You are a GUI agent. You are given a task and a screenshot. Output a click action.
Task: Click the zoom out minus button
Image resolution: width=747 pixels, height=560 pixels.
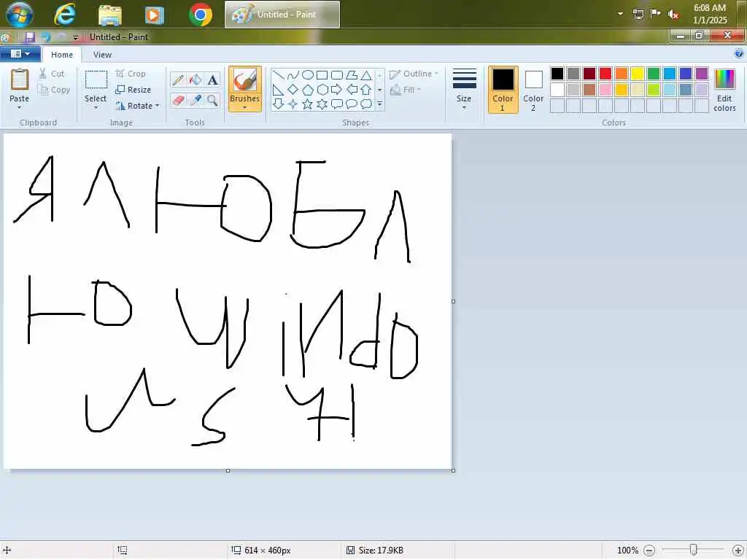tap(649, 551)
